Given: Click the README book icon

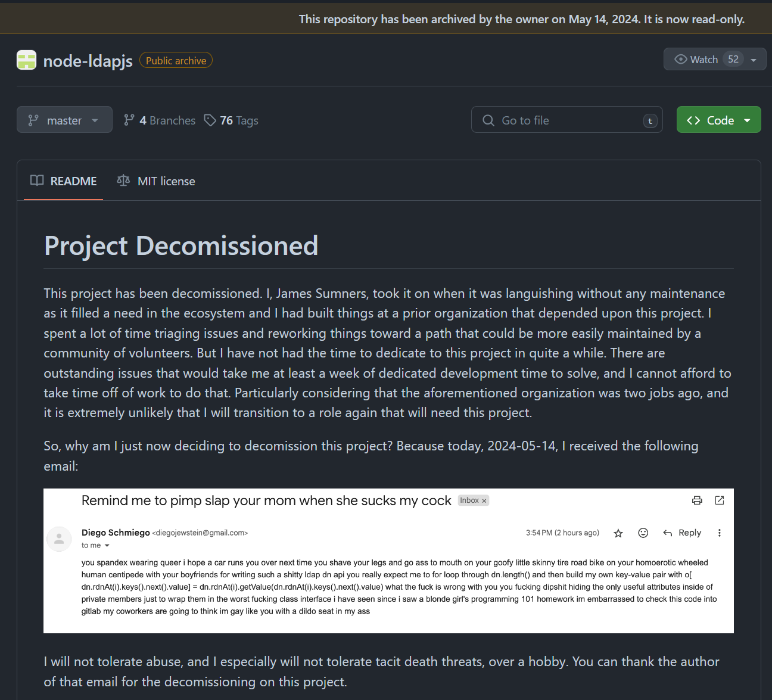Looking at the screenshot, I should pyautogui.click(x=37, y=181).
